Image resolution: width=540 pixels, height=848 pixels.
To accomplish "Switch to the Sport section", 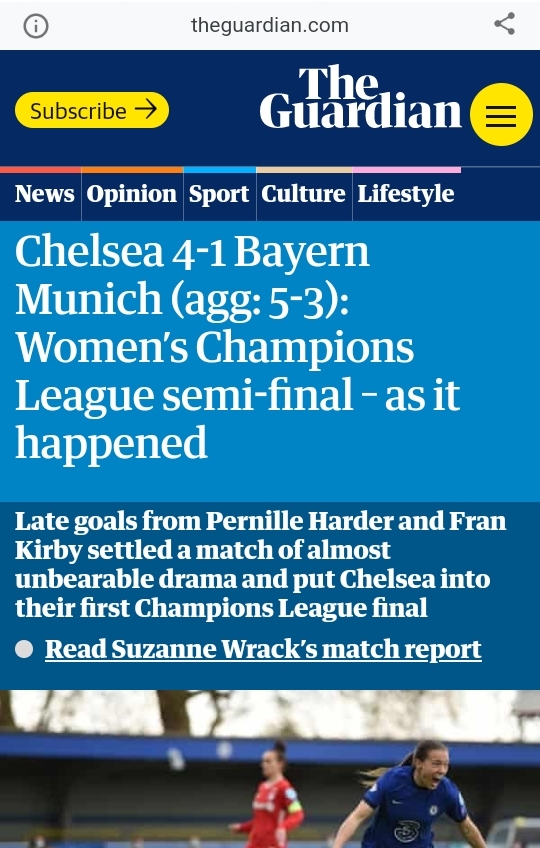I will click(219, 194).
